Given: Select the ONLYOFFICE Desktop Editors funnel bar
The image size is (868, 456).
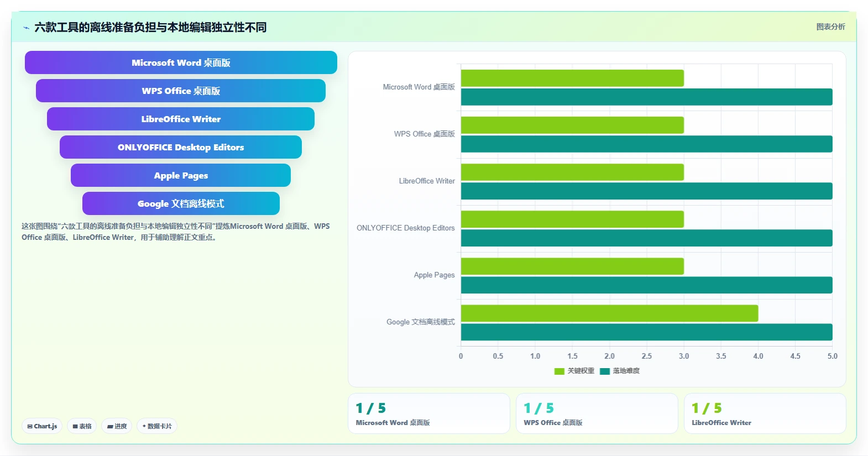Looking at the screenshot, I should click(x=181, y=147).
